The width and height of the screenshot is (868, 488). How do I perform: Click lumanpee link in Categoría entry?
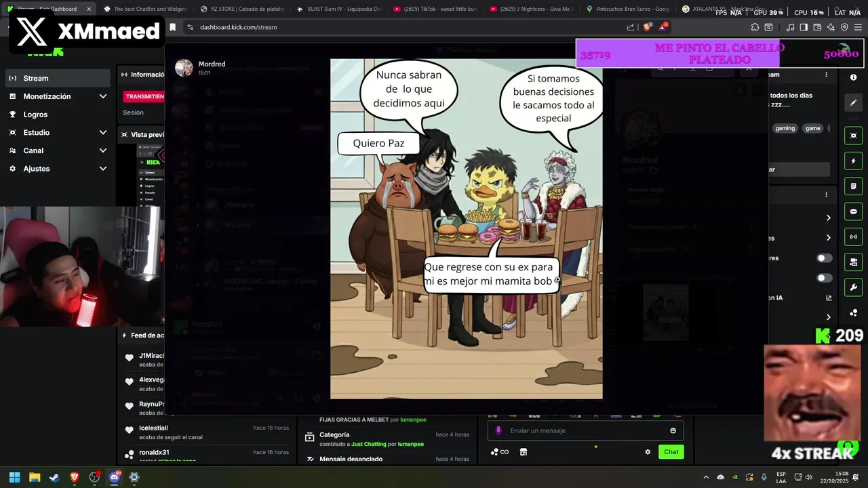412,444
